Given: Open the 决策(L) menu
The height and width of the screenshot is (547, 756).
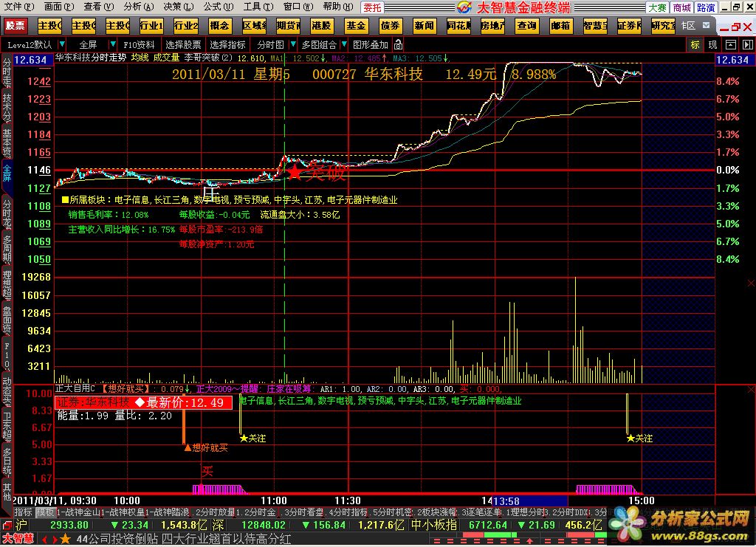Looking at the screenshot, I should point(179,7).
